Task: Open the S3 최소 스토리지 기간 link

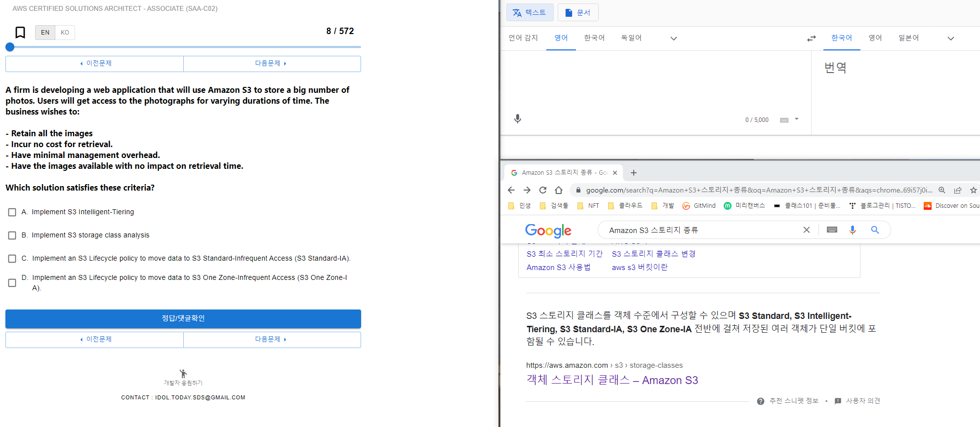Action: [565, 254]
